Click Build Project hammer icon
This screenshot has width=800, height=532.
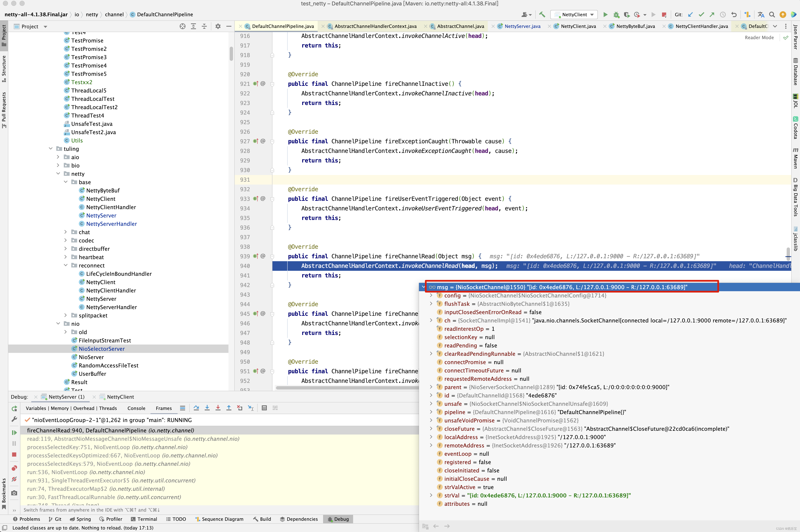[x=542, y=15]
